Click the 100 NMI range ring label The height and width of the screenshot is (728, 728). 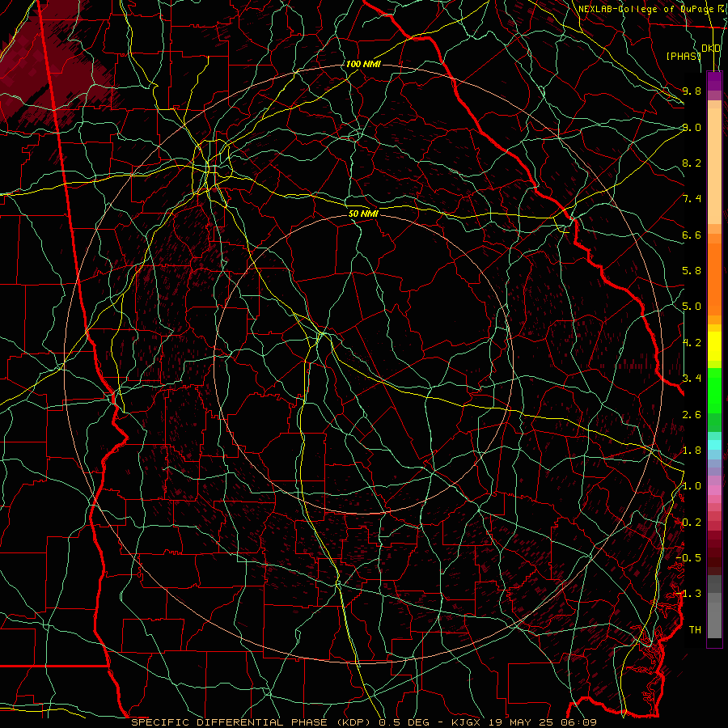pos(363,64)
